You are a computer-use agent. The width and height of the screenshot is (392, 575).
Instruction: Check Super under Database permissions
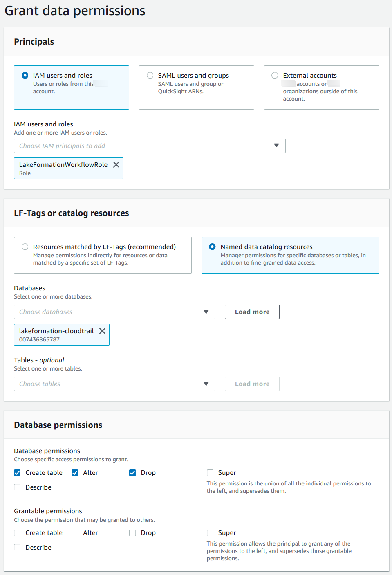[x=210, y=473]
